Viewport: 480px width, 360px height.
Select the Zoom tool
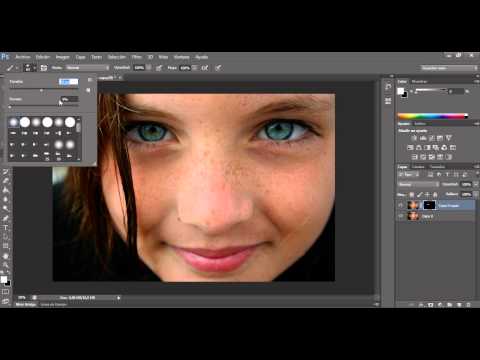pyautogui.click(x=6, y=265)
